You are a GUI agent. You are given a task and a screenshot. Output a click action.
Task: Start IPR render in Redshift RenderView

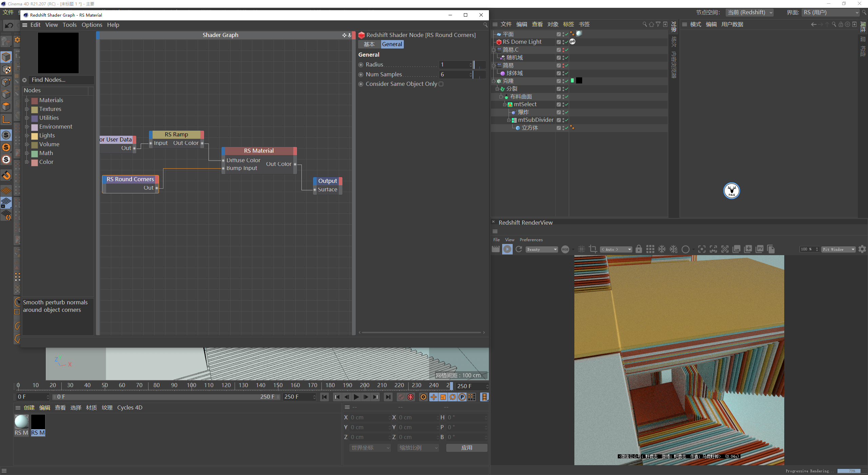pyautogui.click(x=507, y=249)
